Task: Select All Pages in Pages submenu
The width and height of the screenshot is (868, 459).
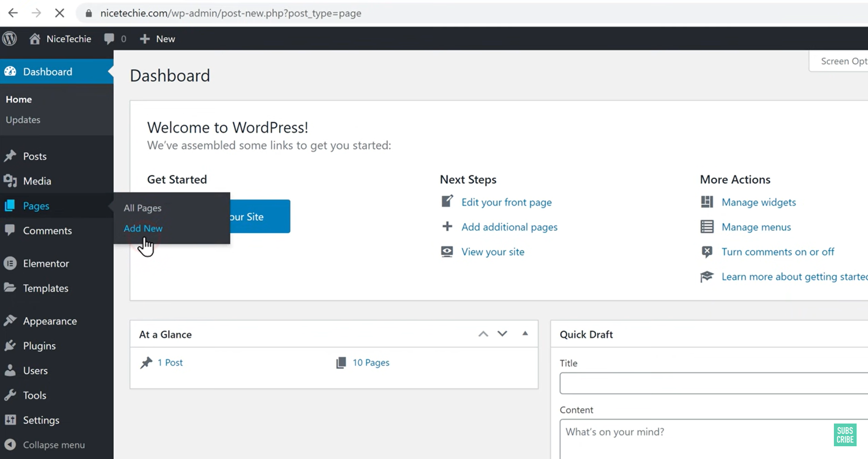Action: 142,208
